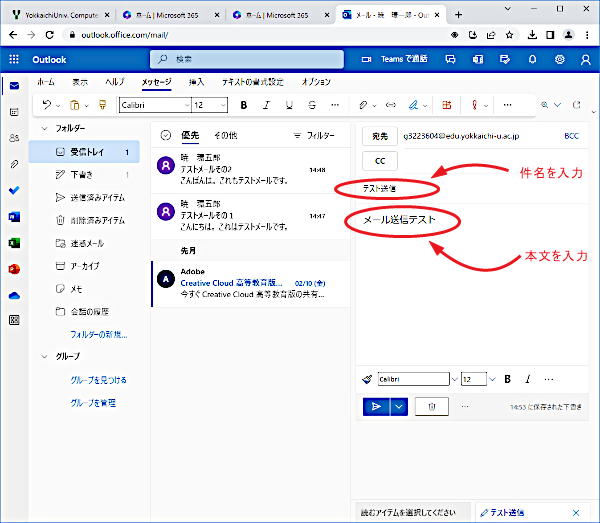600x523 pixels.
Task: Click フォルダーの新規 link
Action: tap(99, 334)
